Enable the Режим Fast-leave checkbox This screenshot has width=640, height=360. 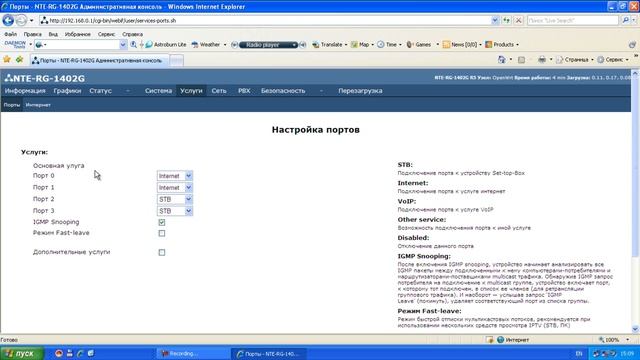coord(162,233)
